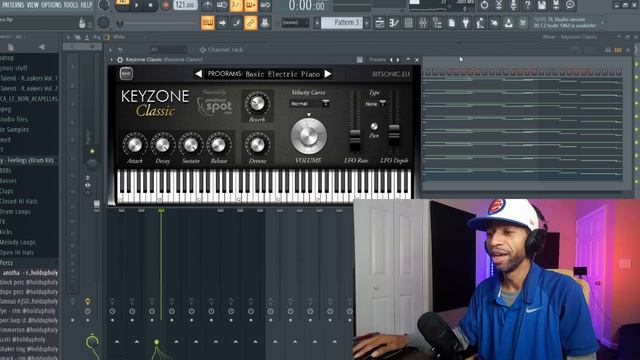Open Keyzone Classic plugin gear settings
The height and width of the screenshot is (360, 640).
click(120, 60)
